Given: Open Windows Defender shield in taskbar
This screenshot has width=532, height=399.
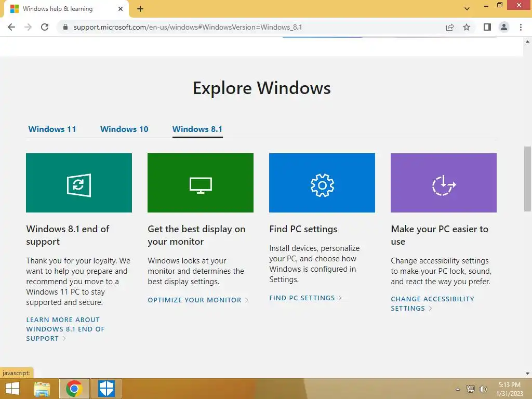Looking at the screenshot, I should [x=106, y=389].
